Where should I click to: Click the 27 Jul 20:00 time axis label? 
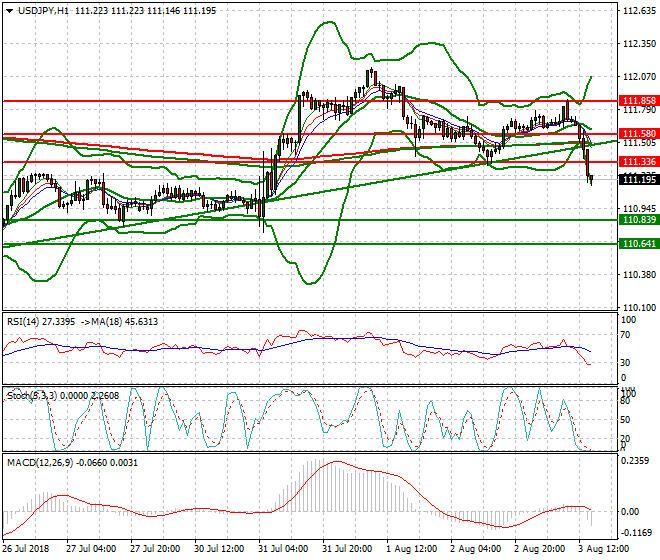155,549
